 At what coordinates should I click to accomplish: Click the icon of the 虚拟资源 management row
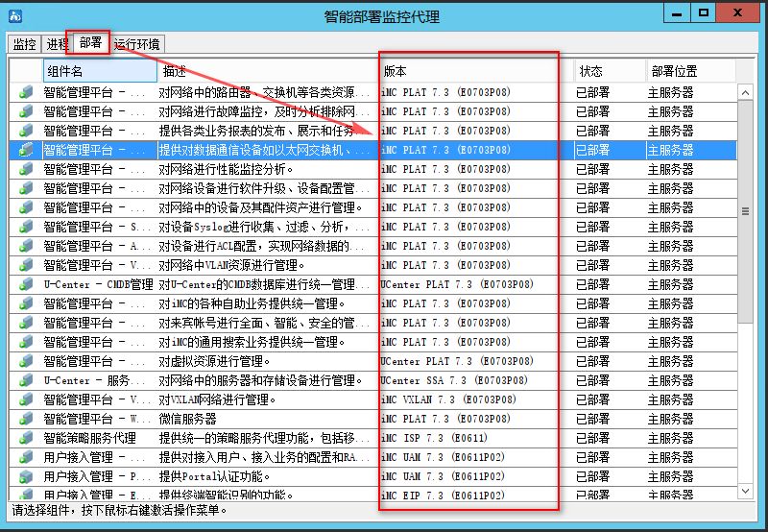click(x=26, y=361)
